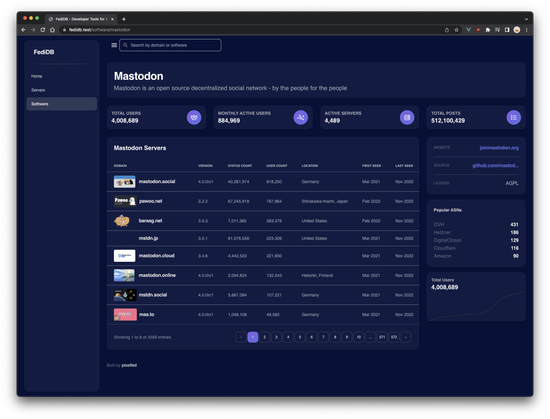Click the mastodon.online server thumbnail

tap(124, 275)
